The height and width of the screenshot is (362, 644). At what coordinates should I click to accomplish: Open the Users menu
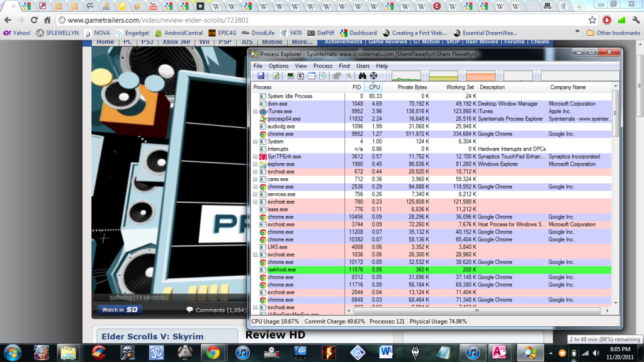pyautogui.click(x=363, y=65)
